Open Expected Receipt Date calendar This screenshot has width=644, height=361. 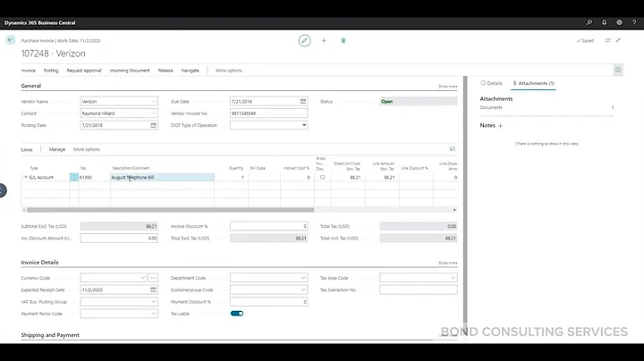[153, 290]
